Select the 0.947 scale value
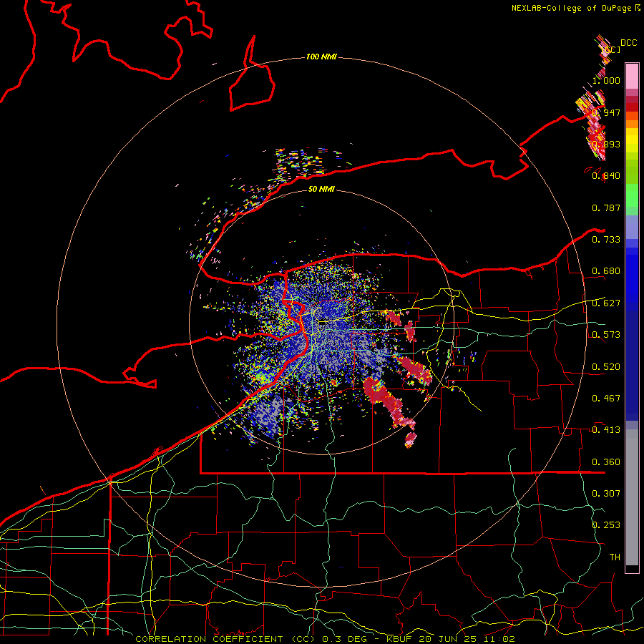This screenshot has width=644, height=644. pyautogui.click(x=606, y=112)
